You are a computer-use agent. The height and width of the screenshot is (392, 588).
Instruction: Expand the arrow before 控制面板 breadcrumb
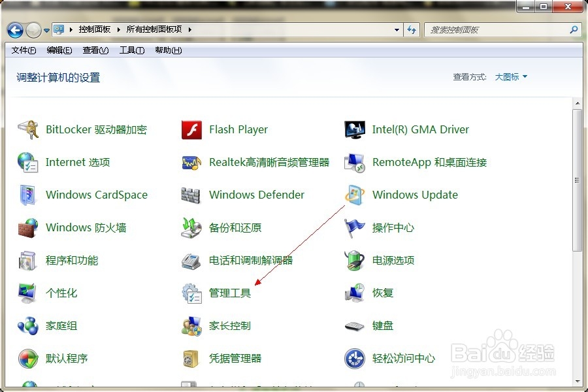tap(71, 29)
